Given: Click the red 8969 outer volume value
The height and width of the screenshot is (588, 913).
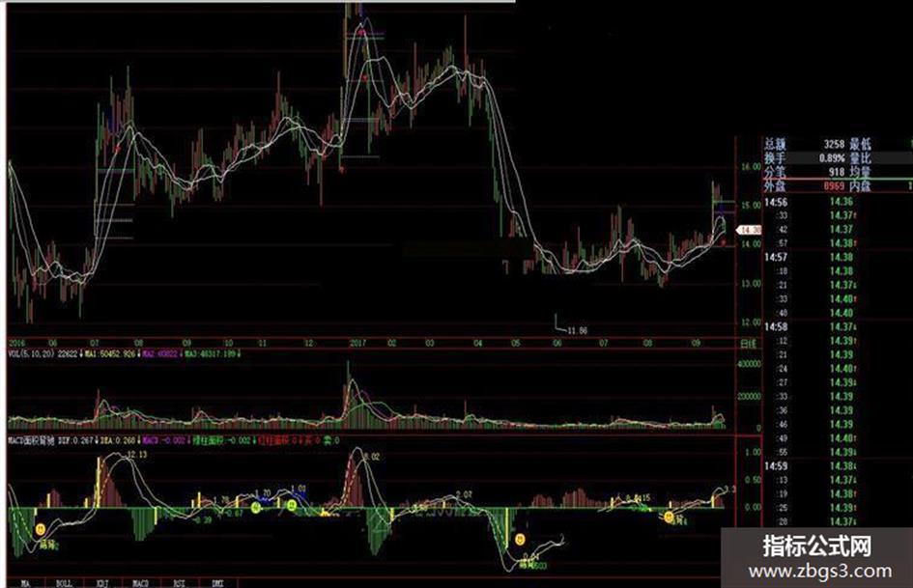Looking at the screenshot, I should 834,185.
